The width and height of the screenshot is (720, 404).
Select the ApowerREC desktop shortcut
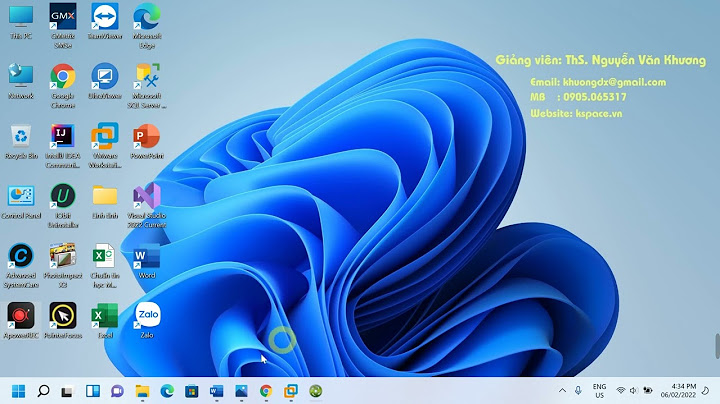point(21,321)
